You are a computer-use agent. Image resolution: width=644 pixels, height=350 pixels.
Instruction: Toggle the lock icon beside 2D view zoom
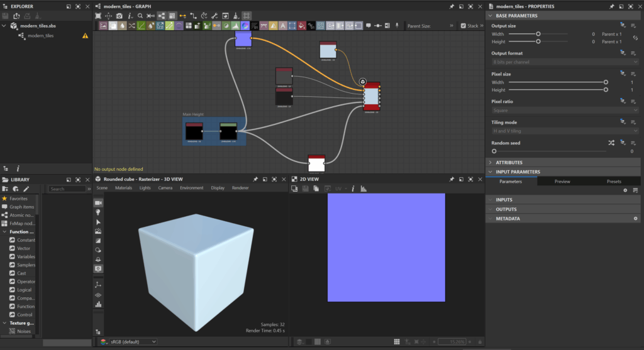click(480, 341)
